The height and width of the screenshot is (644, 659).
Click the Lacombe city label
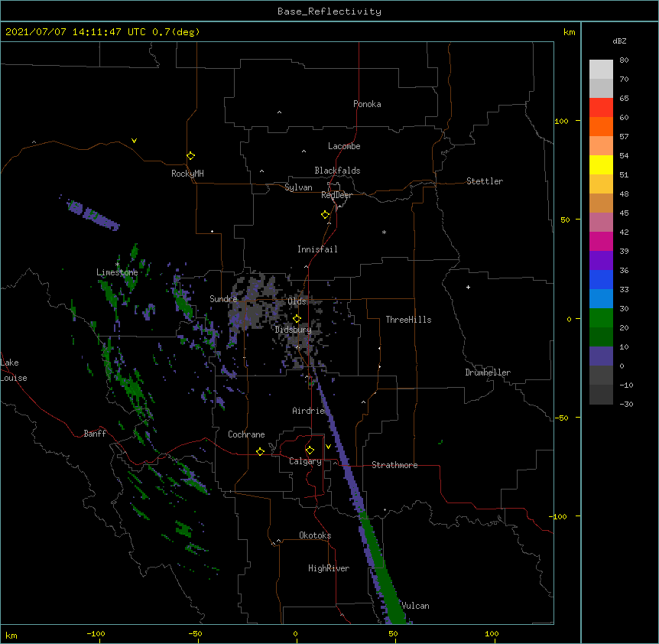point(344,146)
